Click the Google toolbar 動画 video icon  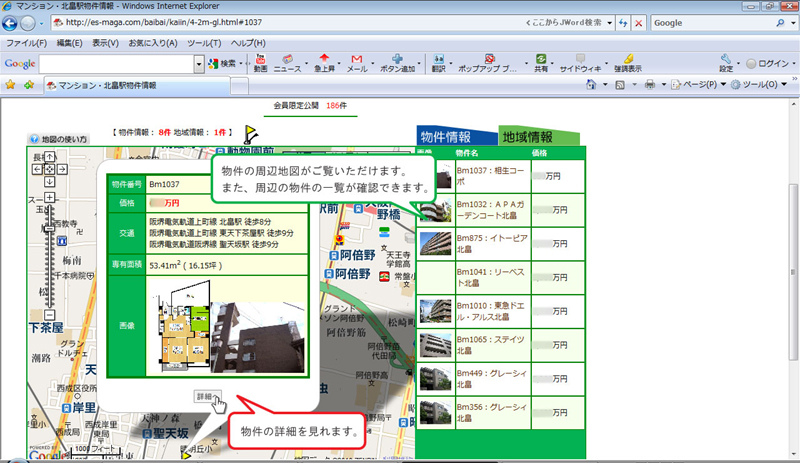[x=259, y=60]
